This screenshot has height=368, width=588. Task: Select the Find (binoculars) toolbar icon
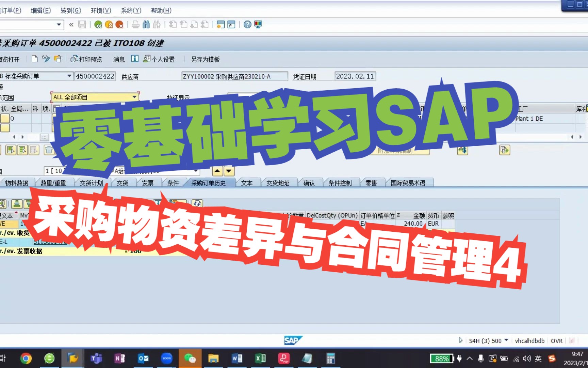coord(146,25)
